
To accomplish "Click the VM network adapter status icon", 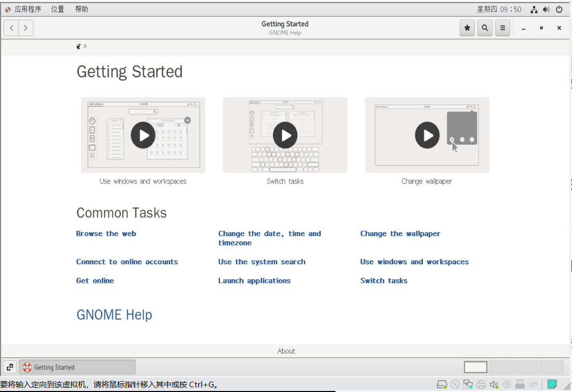I will [468, 384].
